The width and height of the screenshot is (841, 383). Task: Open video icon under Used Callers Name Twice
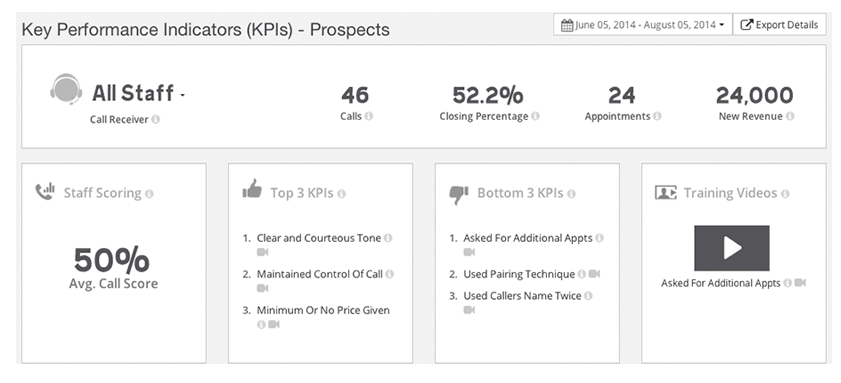click(469, 310)
